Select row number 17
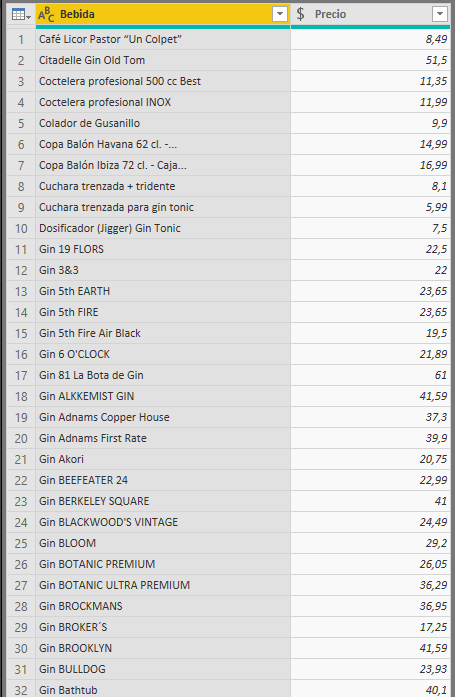The image size is (455, 697). pyautogui.click(x=21, y=376)
